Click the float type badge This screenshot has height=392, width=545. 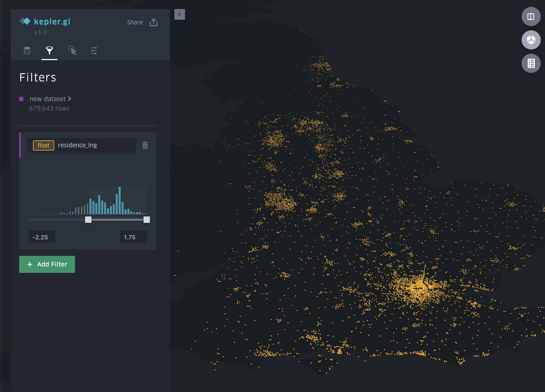pyautogui.click(x=43, y=145)
